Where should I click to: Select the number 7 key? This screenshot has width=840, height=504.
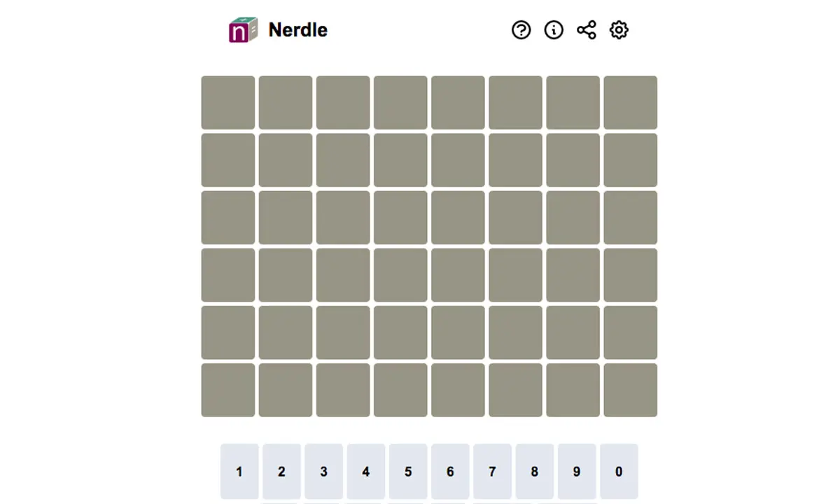492,472
